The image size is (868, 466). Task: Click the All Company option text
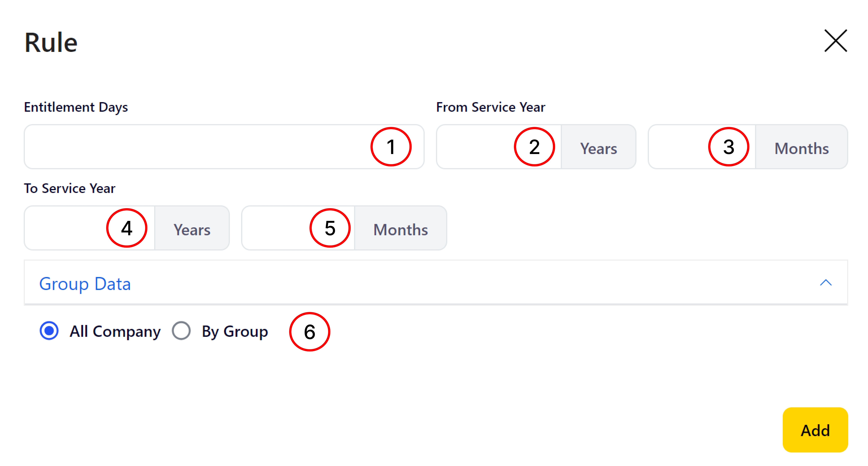click(115, 332)
